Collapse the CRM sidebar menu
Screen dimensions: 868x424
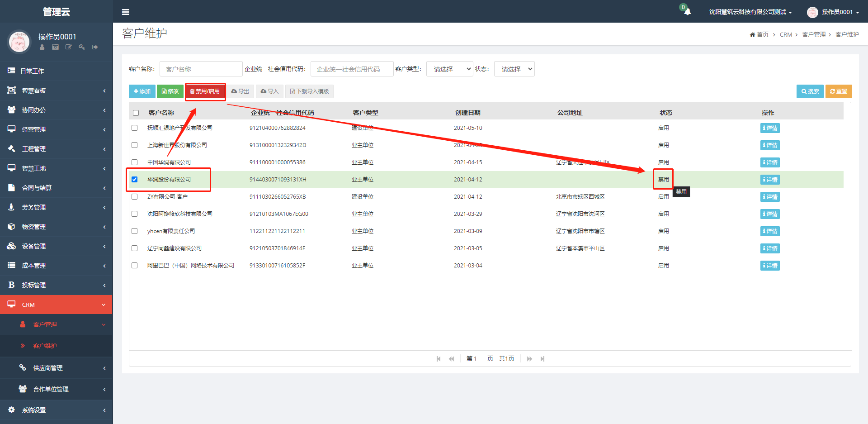click(x=56, y=305)
